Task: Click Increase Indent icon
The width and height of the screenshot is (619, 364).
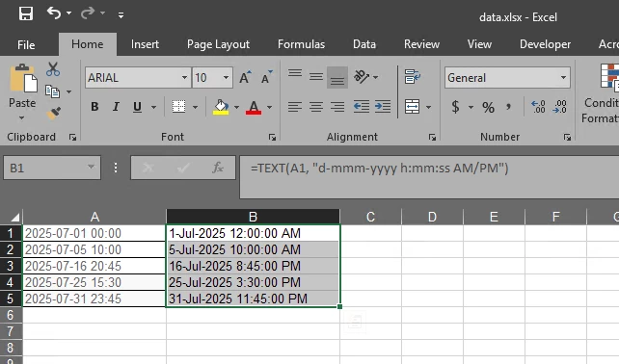Action: [x=383, y=107]
